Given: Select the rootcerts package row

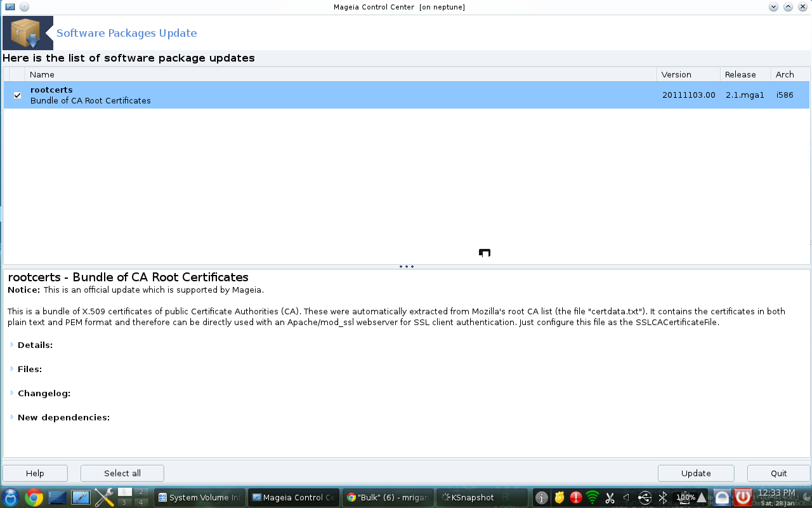Looking at the screenshot, I should point(406,95).
